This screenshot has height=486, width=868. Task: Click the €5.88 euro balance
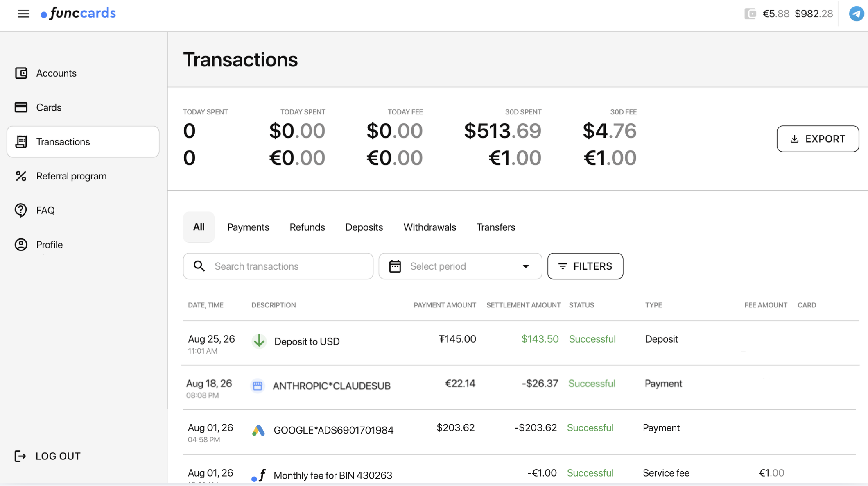[x=776, y=14]
